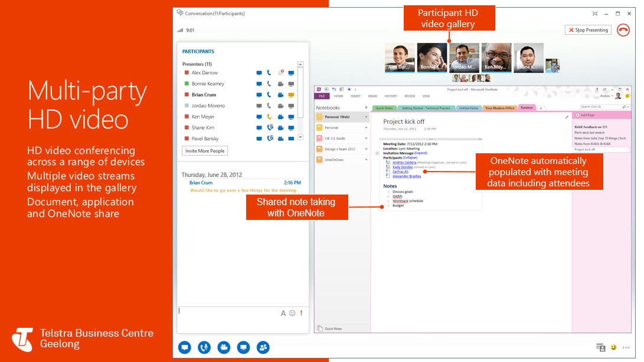Click the participants list scrollbar thumb
This screenshot has width=644, height=362.
[x=300, y=93]
